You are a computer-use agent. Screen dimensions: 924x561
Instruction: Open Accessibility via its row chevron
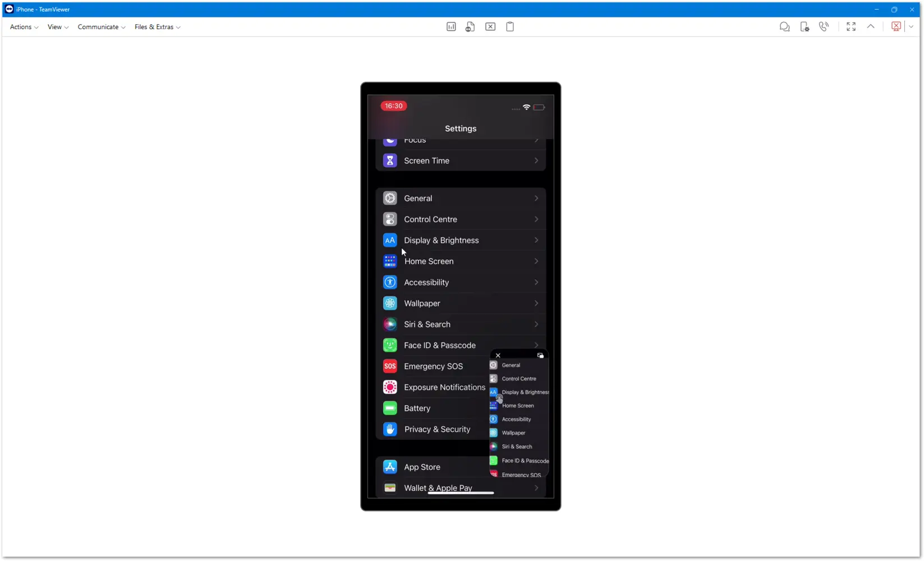tap(536, 283)
